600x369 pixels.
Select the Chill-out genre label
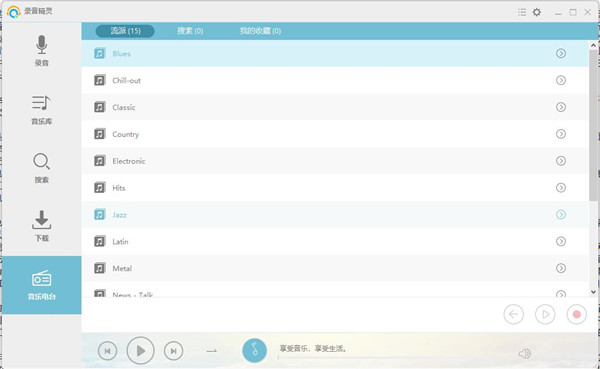[126, 80]
